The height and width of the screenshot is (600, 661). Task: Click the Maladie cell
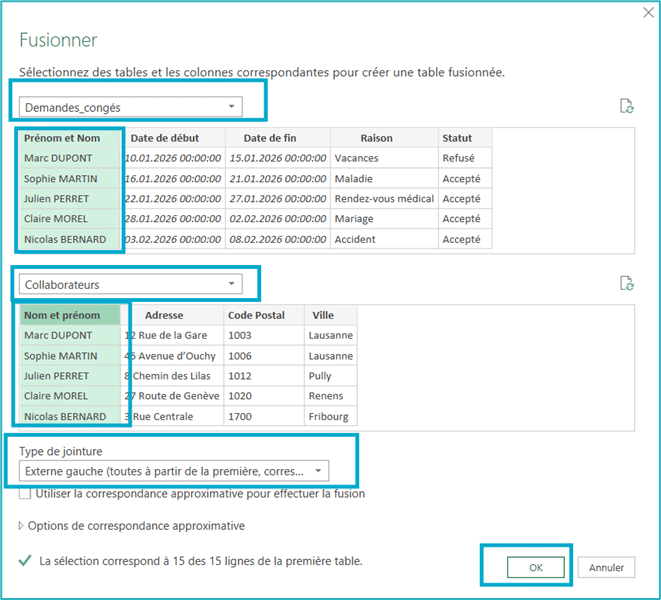384,179
